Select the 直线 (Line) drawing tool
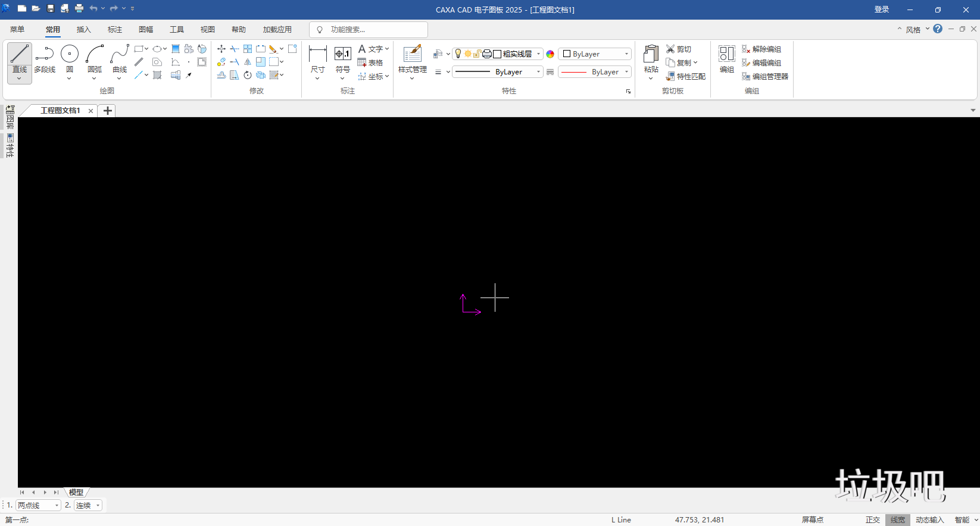The height and width of the screenshot is (526, 980). tap(19, 58)
